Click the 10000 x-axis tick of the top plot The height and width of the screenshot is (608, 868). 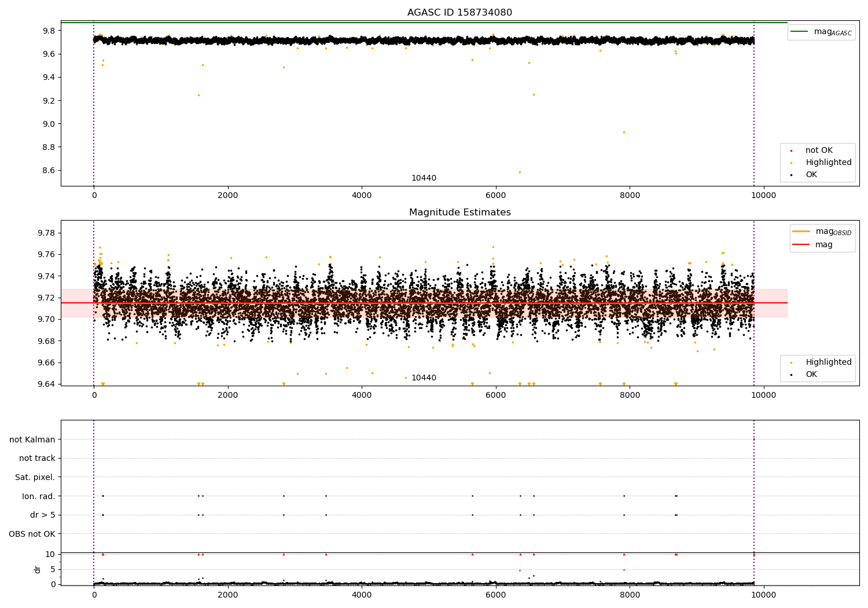pyautogui.click(x=764, y=196)
